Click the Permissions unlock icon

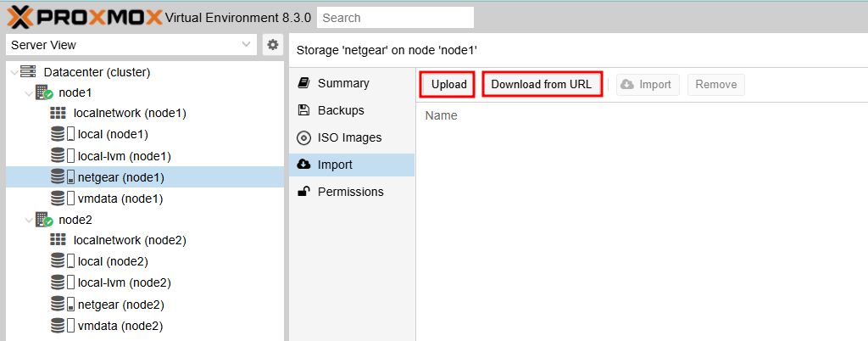[x=303, y=192]
